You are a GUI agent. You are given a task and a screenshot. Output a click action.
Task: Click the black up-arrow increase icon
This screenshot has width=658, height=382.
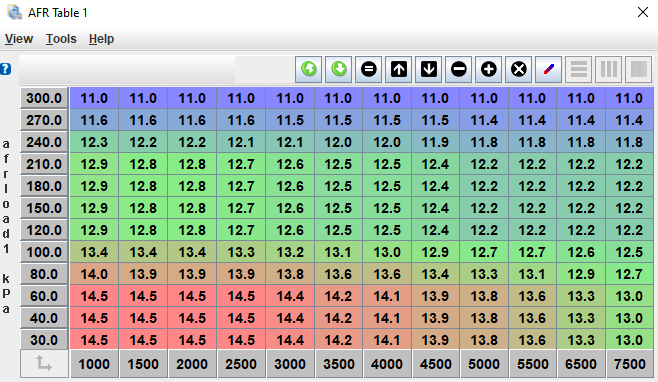[399, 69]
